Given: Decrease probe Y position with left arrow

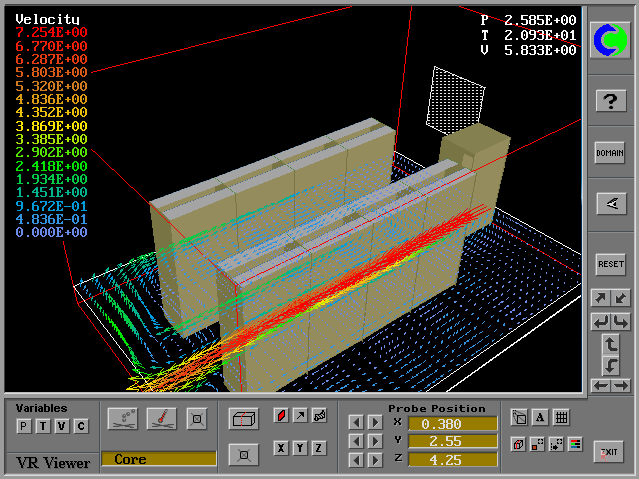Looking at the screenshot, I should click(355, 441).
